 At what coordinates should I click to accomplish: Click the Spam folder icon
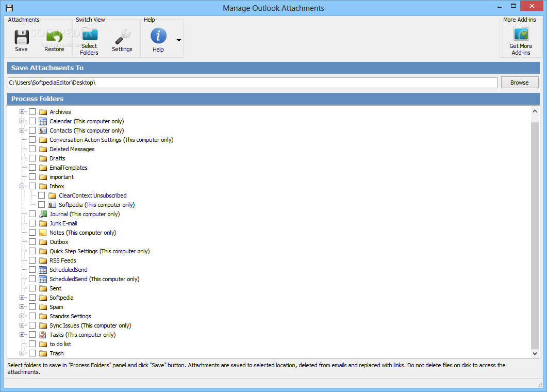[x=43, y=307]
